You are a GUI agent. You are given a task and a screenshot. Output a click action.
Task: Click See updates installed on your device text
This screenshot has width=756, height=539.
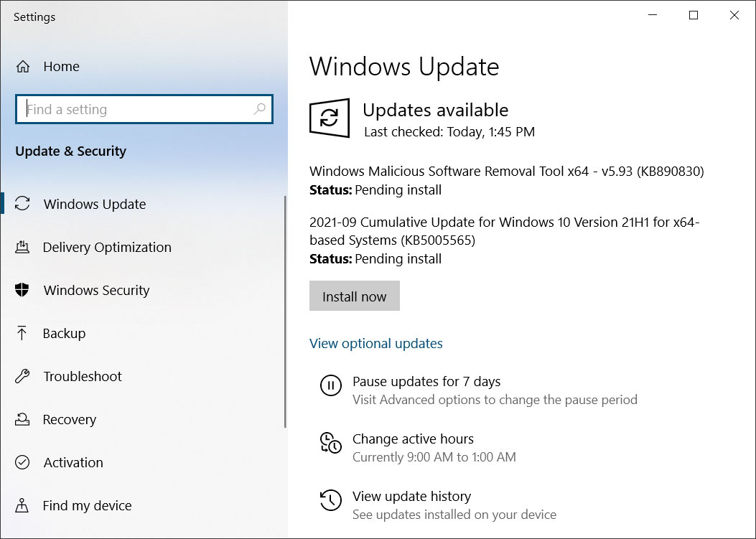pos(454,515)
